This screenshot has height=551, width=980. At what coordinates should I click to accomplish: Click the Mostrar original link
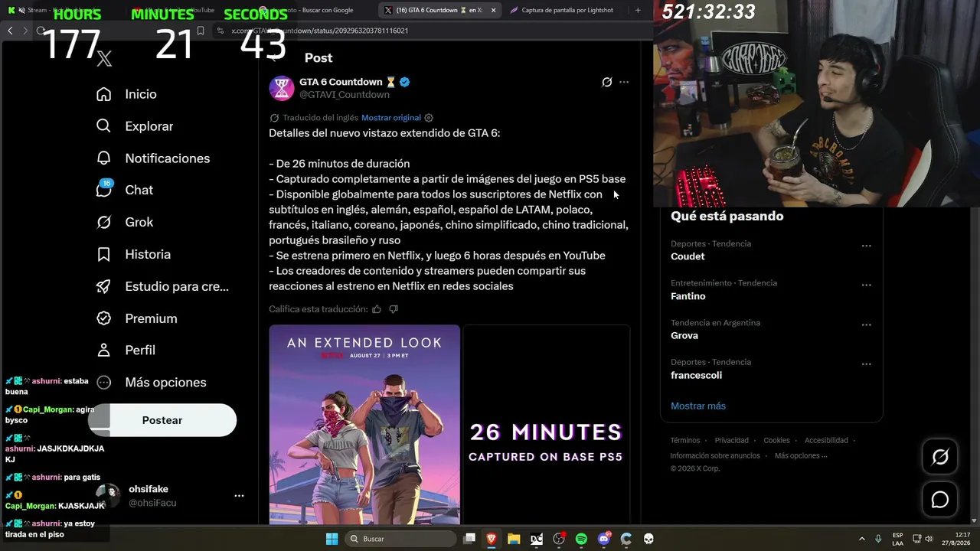tap(391, 118)
